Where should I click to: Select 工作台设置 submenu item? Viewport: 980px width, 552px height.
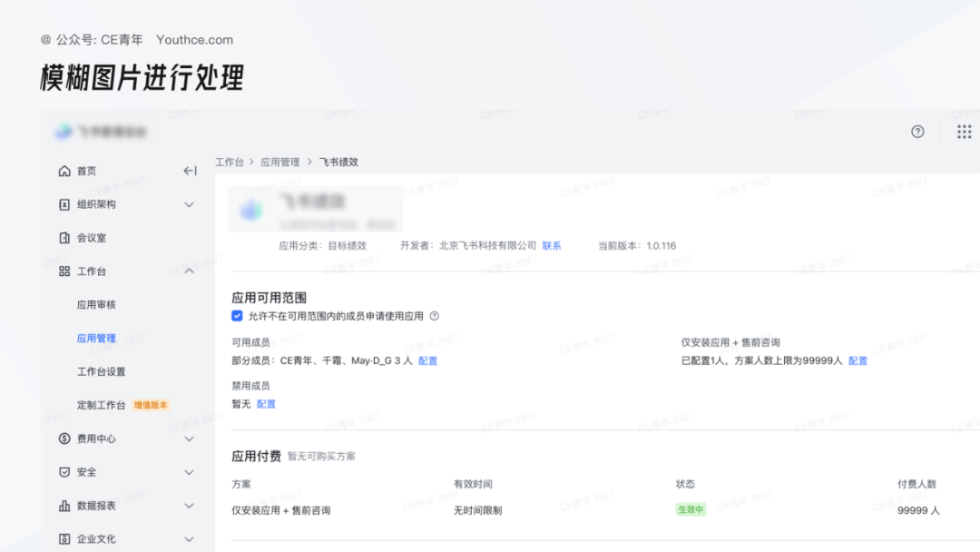(102, 371)
